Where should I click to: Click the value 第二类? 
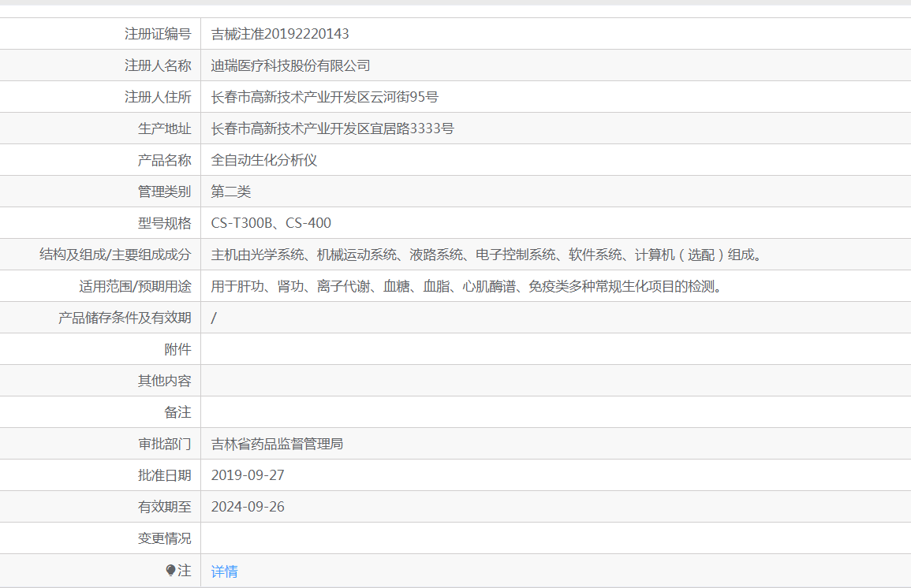[230, 192]
